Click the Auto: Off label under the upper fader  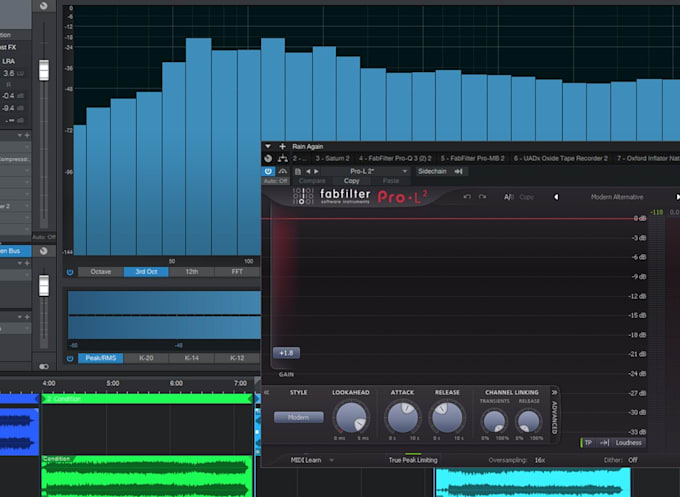tap(44, 237)
